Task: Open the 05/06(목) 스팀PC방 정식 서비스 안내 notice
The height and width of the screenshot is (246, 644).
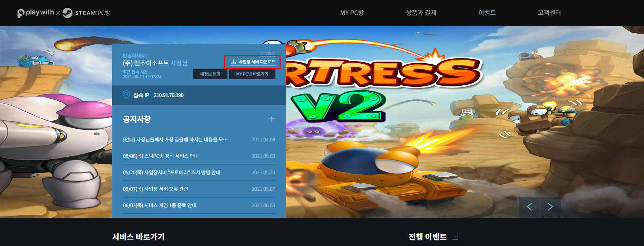Action: point(161,156)
